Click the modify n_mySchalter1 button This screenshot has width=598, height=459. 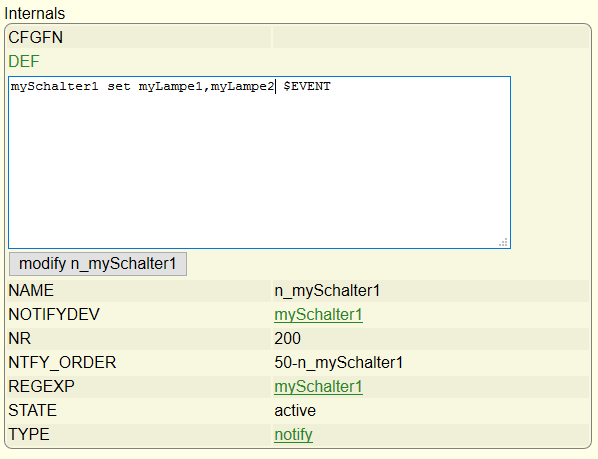[98, 264]
